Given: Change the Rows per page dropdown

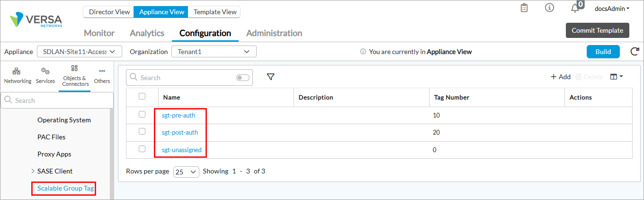Looking at the screenshot, I should [x=186, y=172].
